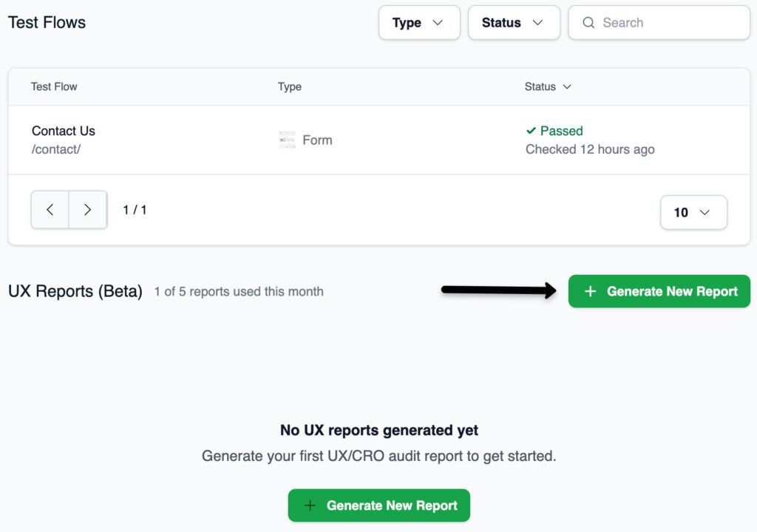This screenshot has width=757, height=532.
Task: Click the search magnifier icon
Action: [x=588, y=23]
